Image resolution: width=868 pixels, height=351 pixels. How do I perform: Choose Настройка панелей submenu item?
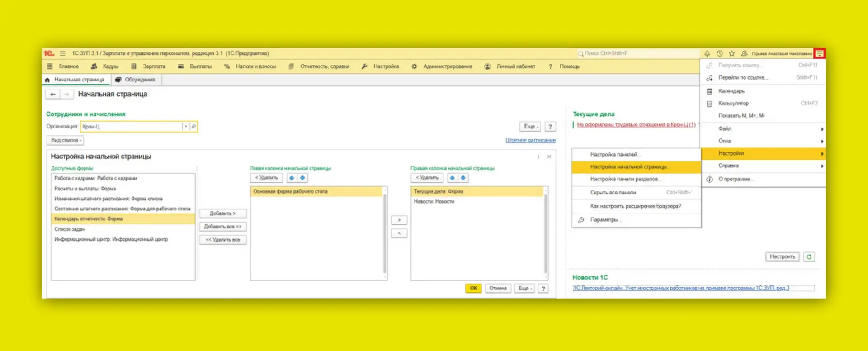pyautogui.click(x=637, y=155)
